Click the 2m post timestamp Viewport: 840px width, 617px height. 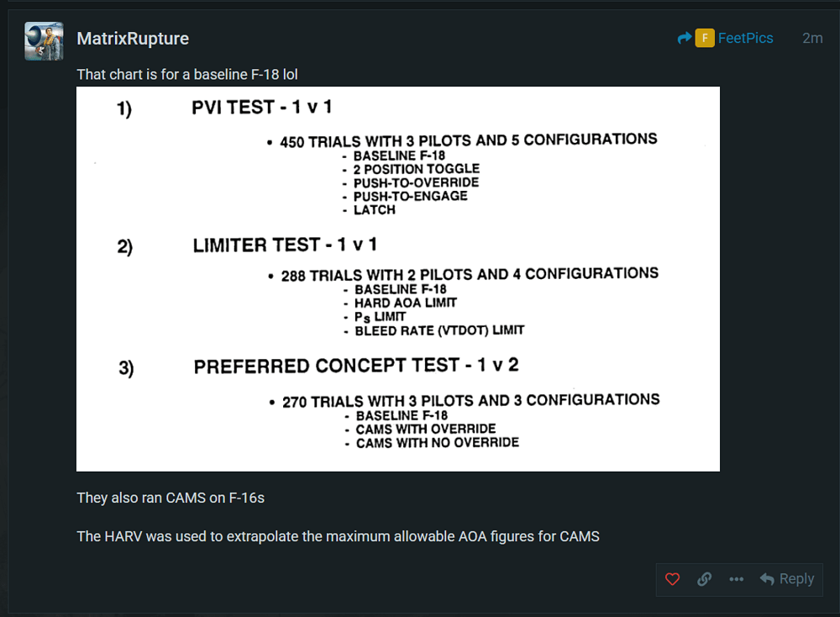click(x=812, y=38)
